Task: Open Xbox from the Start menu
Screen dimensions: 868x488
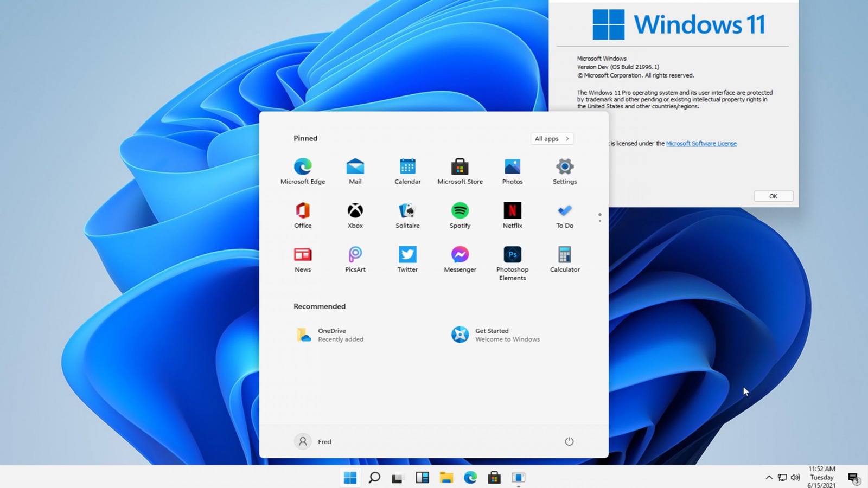Action: tap(355, 211)
